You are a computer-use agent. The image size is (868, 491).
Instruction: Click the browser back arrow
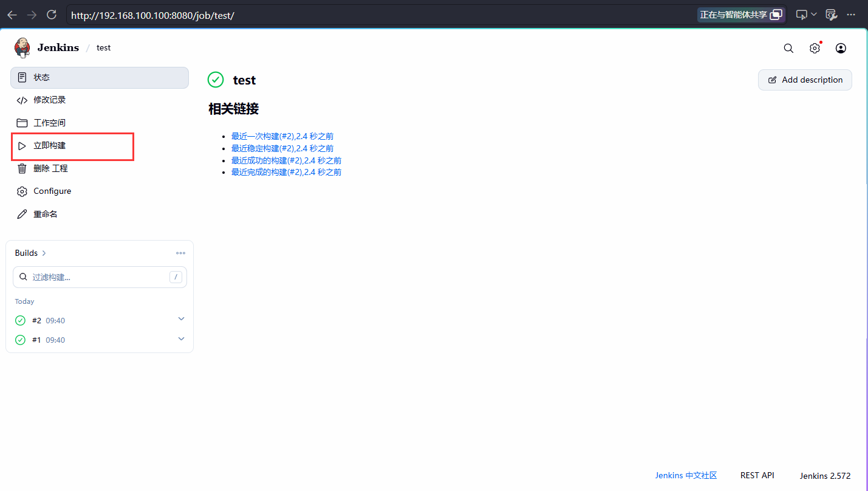[x=12, y=15]
